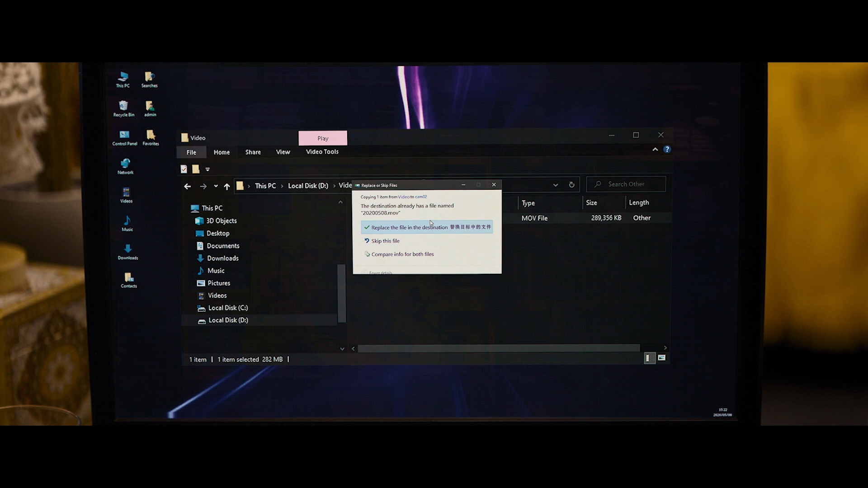The image size is (868, 488).
Task: Click the Play tab in ribbon
Action: point(322,138)
